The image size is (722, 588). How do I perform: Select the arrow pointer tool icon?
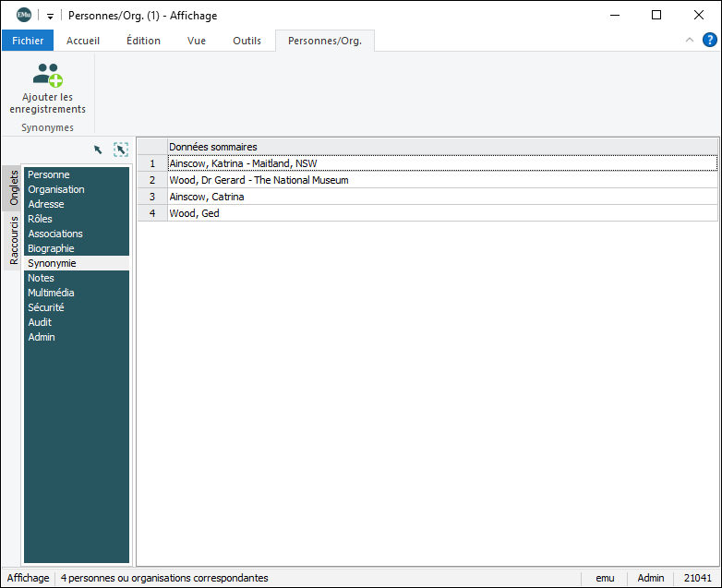pyautogui.click(x=98, y=150)
